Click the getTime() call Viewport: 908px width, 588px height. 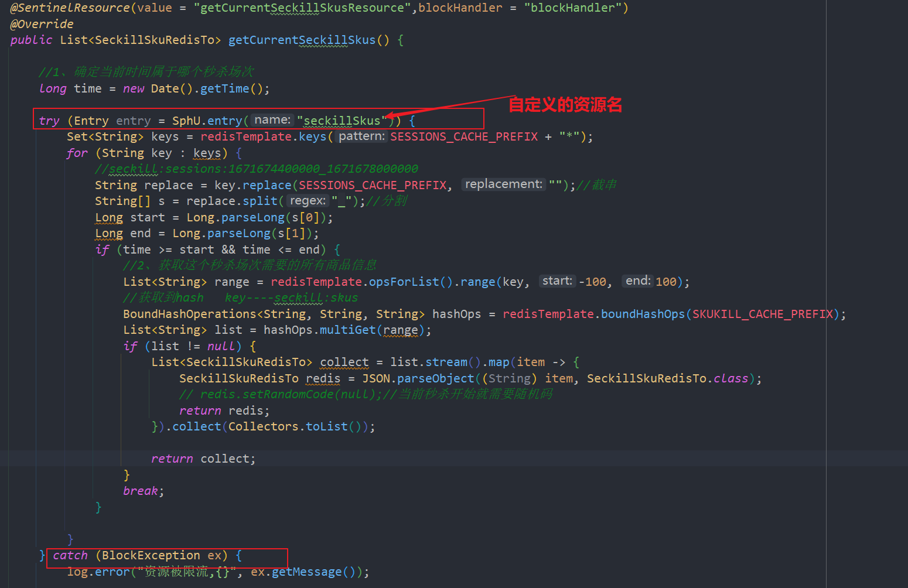tap(231, 88)
